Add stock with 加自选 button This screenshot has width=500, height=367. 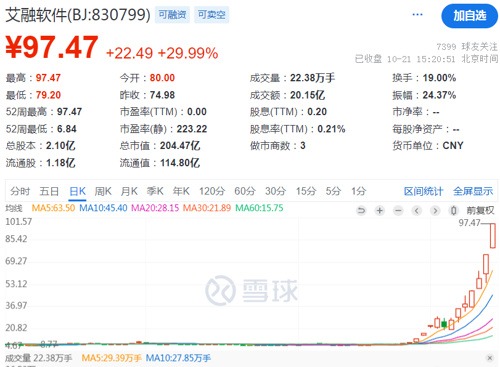coord(469,16)
